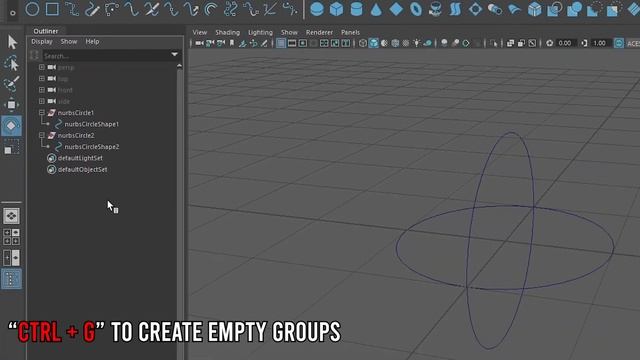
Task: Expand the front camera node
Action: tap(42, 90)
